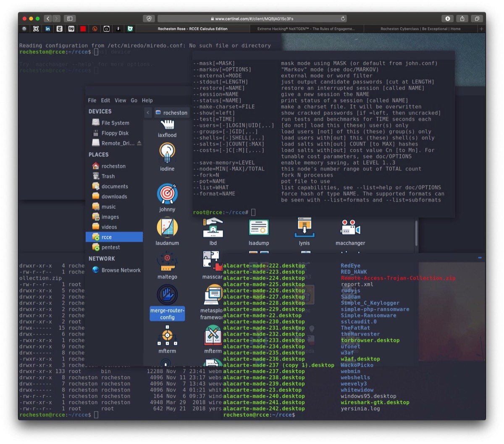
Task: Click the Safari downloads icon
Action: tap(448, 18)
